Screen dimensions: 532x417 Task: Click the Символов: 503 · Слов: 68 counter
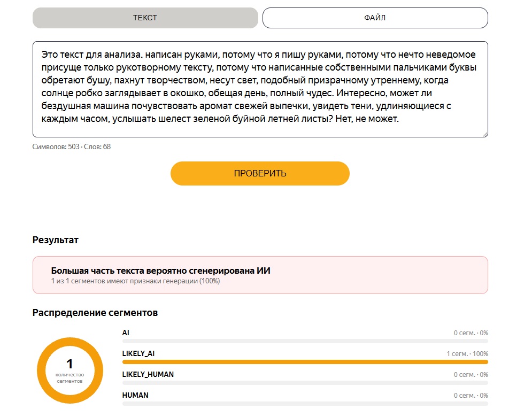click(72, 147)
